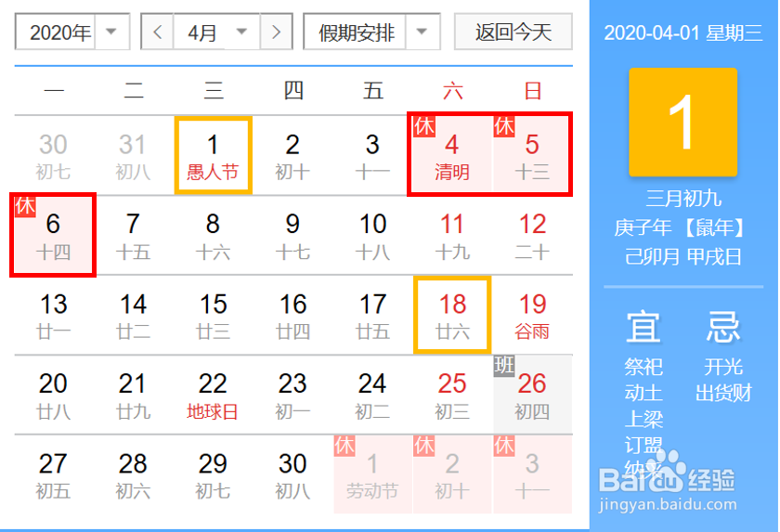Select April 1 愚人节 date cell

(213, 155)
